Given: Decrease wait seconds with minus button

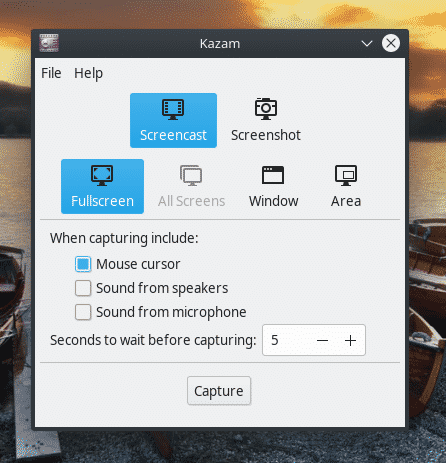Looking at the screenshot, I should pyautogui.click(x=322, y=340).
